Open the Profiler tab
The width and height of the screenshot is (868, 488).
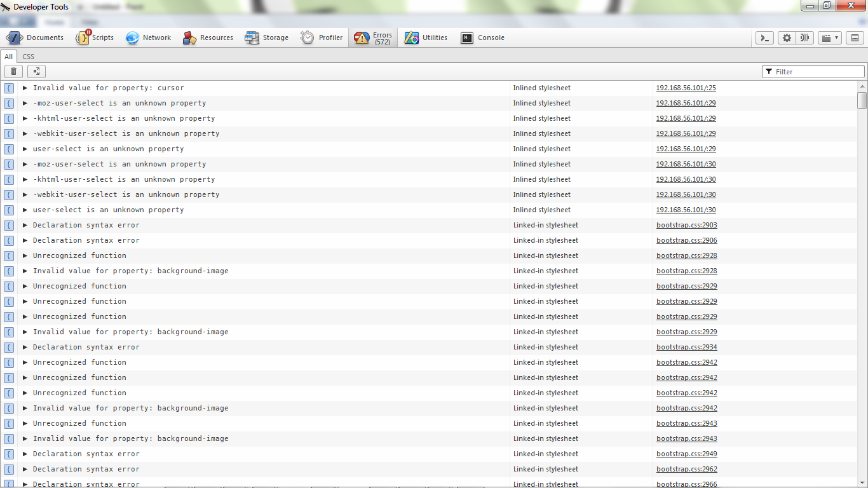322,37
